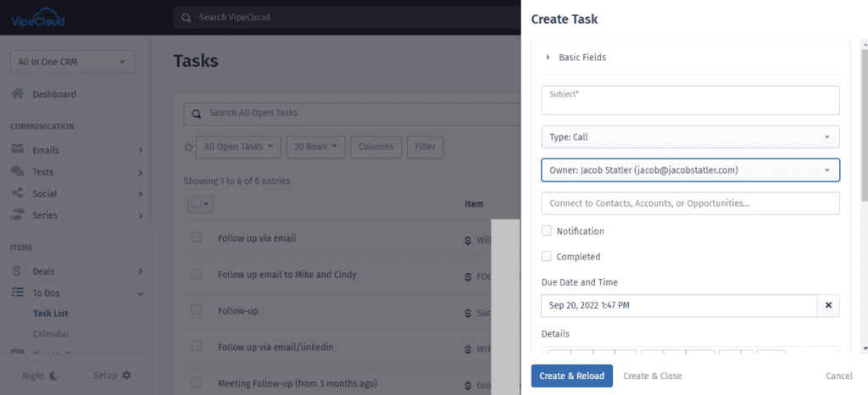Open the All Open Tasks view dropdown

(x=238, y=147)
